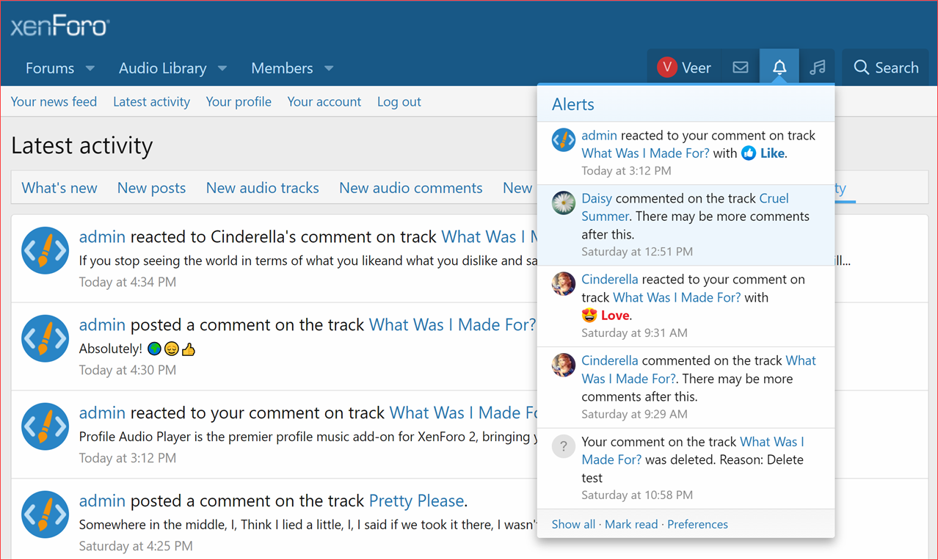The width and height of the screenshot is (938, 560).
Task: Click Show all in the Alerts panel
Action: click(x=573, y=524)
